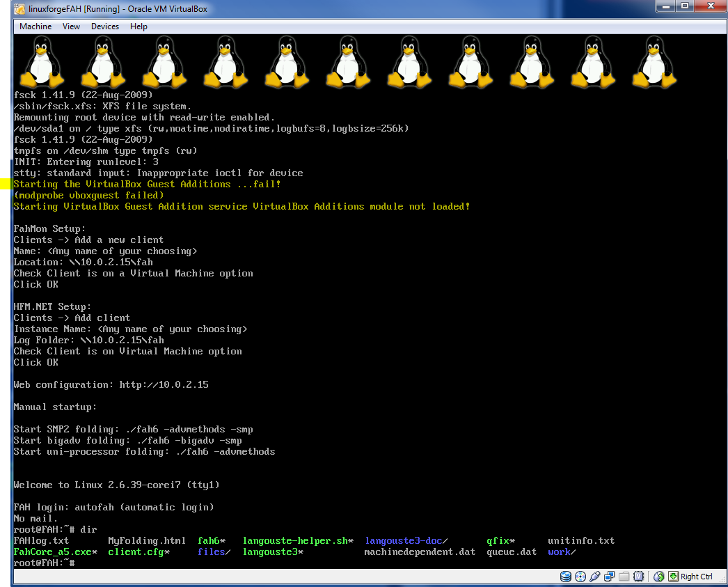728x587 pixels.
Task: Click the 'INIT: Entering runlevel: 3' line
Action: click(86, 162)
